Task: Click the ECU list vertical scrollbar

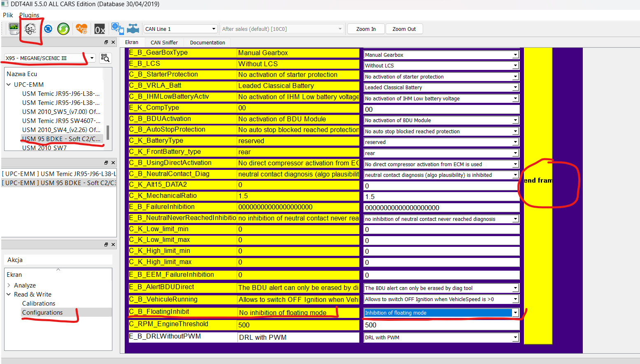Action: click(x=108, y=132)
